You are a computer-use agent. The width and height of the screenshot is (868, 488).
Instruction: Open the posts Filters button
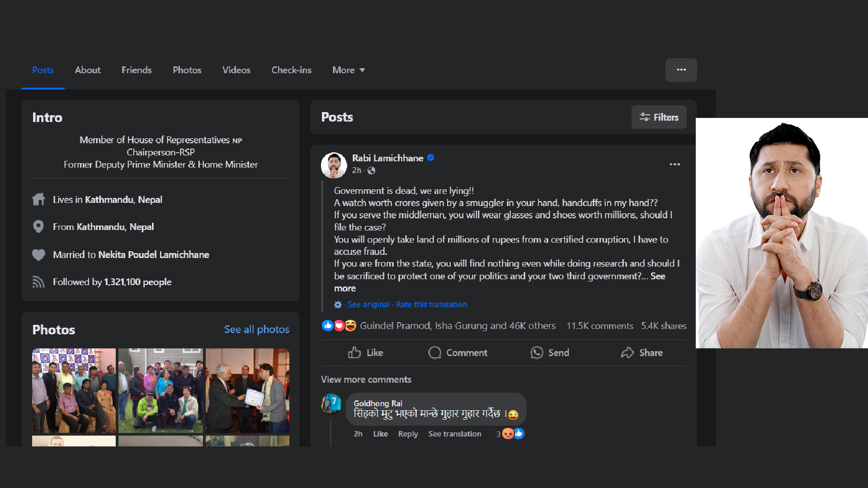tap(659, 117)
